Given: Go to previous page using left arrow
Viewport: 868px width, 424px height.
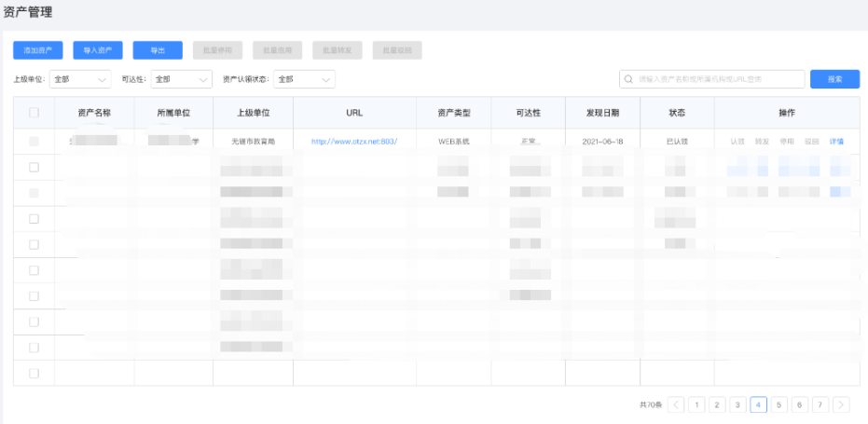Looking at the screenshot, I should 676,404.
